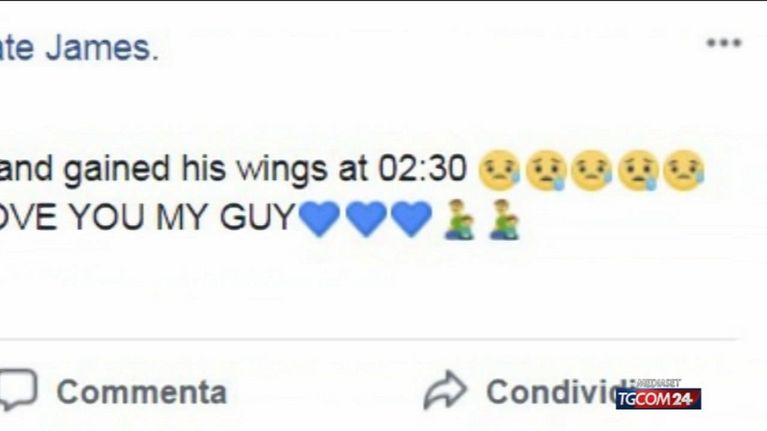This screenshot has width=767, height=431.
Task: Click the second father and child emoji
Action: (505, 219)
